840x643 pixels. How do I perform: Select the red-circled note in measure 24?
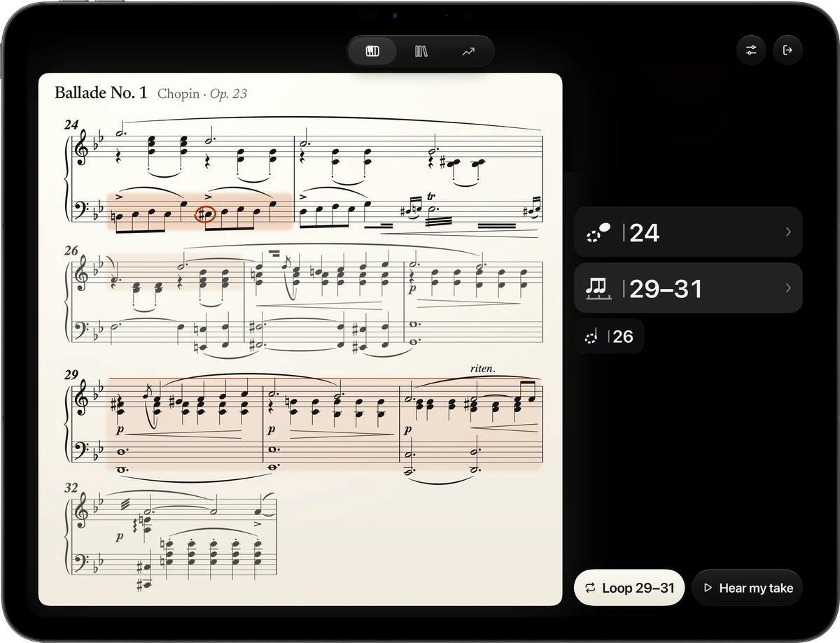(x=204, y=215)
